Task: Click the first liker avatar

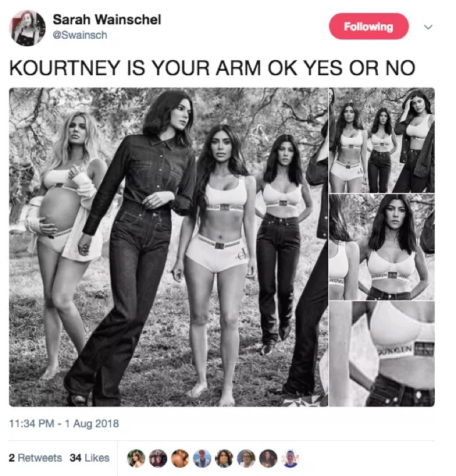Action: (136, 458)
